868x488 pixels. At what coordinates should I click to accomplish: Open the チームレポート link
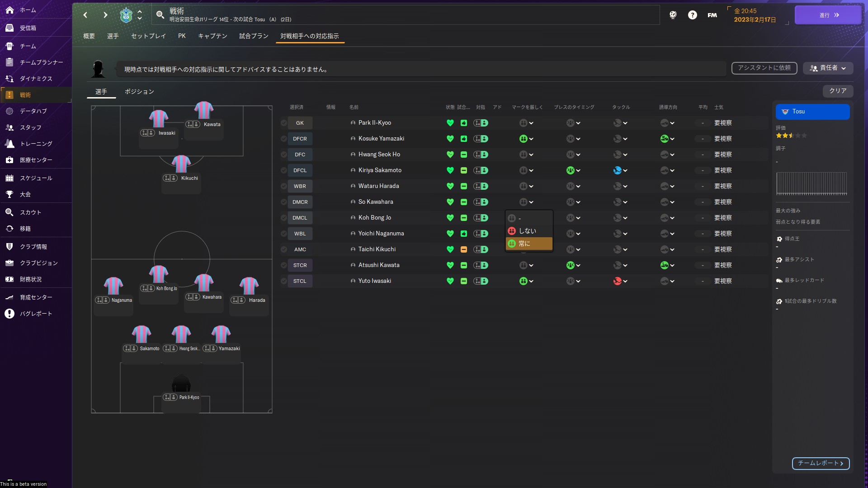coord(820,463)
